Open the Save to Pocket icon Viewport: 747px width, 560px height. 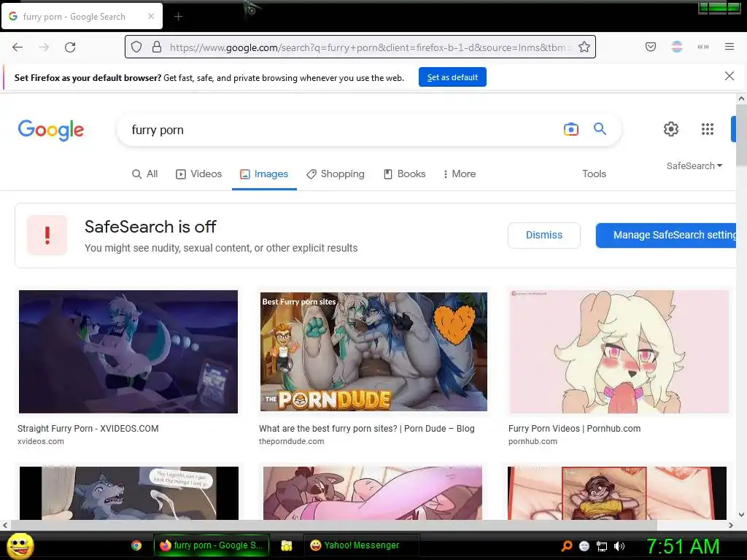point(651,47)
